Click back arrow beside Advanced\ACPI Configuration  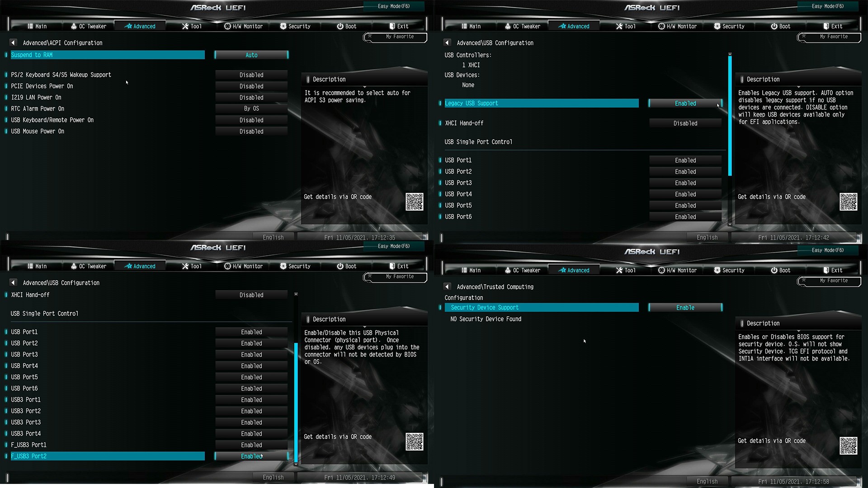click(13, 42)
